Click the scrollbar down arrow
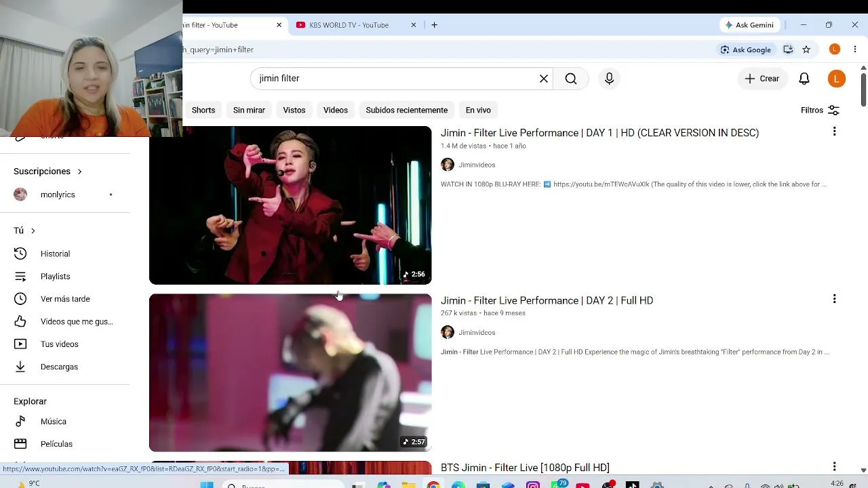868x488 pixels. tap(863, 470)
